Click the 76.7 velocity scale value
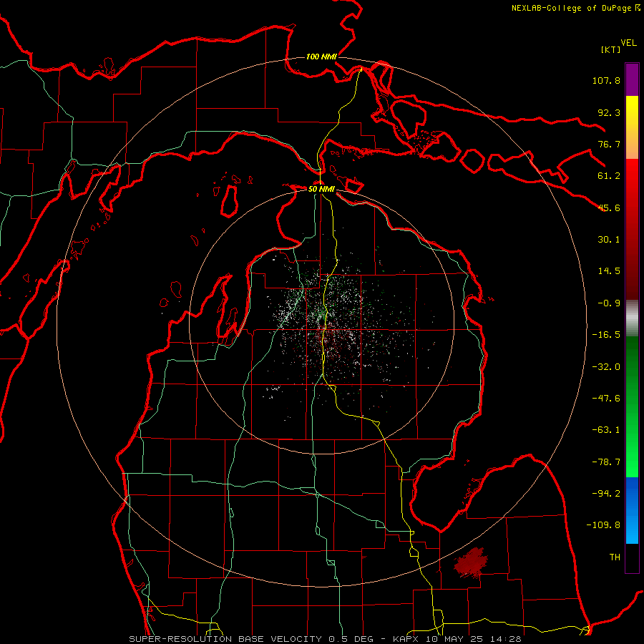This screenshot has width=644, height=644. tap(609, 144)
